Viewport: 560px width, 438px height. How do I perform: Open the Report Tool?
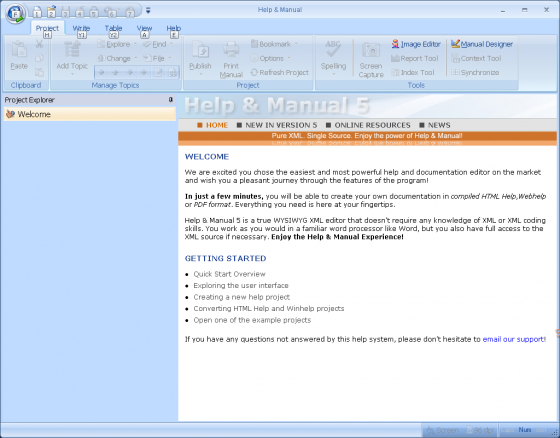point(415,58)
